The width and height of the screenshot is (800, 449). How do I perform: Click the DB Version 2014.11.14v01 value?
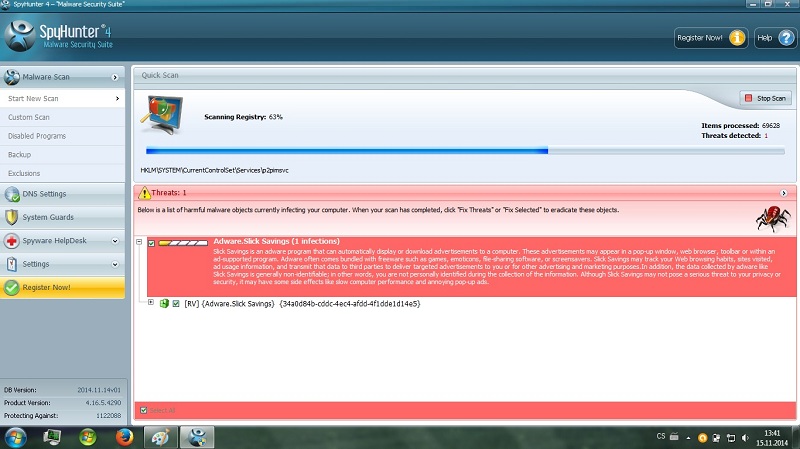point(99,390)
